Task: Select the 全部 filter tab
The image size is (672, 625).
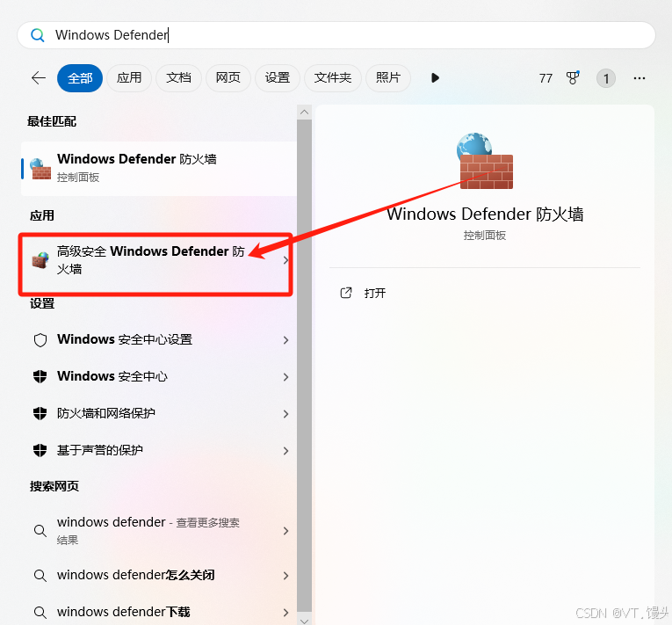Action: pyautogui.click(x=80, y=78)
